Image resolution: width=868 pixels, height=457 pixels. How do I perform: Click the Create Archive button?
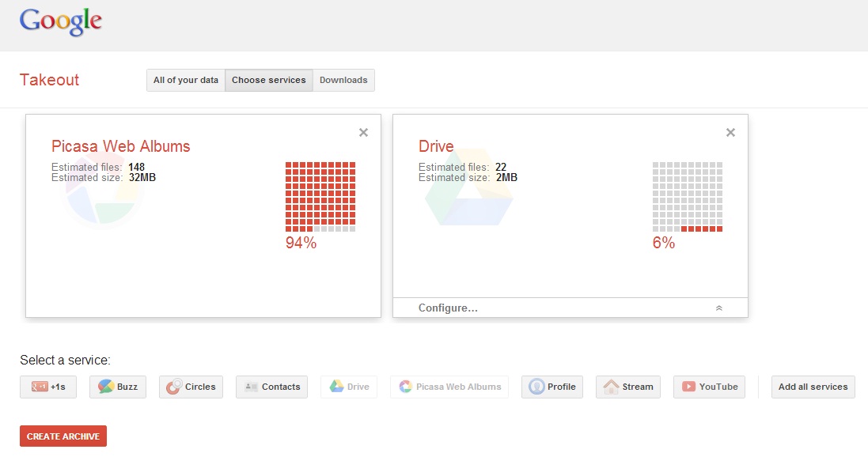[63, 436]
